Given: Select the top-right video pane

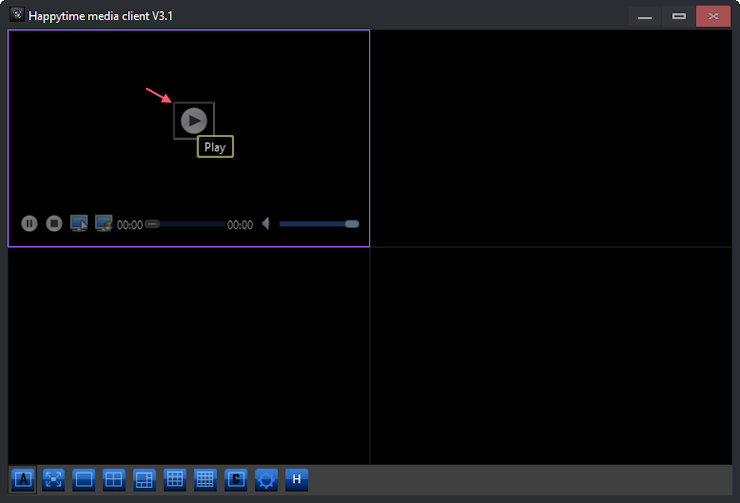Looking at the screenshot, I should 551,138.
